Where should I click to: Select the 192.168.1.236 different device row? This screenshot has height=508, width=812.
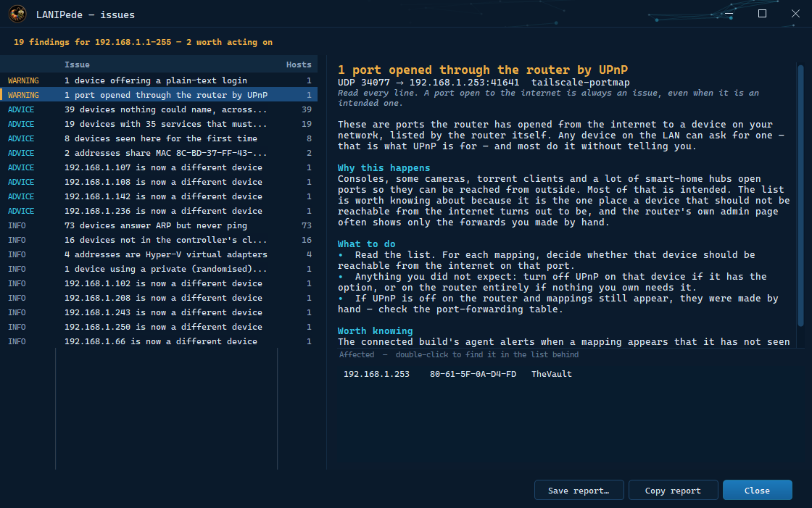pos(159,211)
